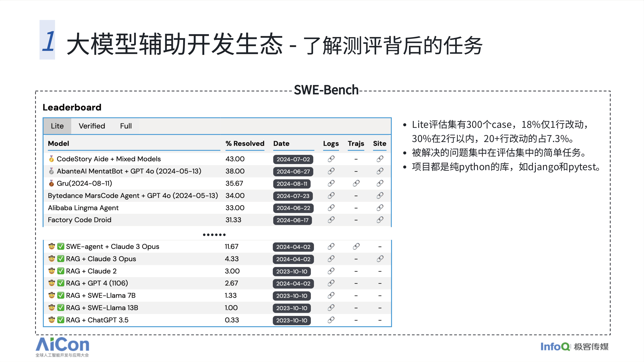Click the RAG + GPT 4 (1106) row name
644x362 pixels.
[x=97, y=283]
